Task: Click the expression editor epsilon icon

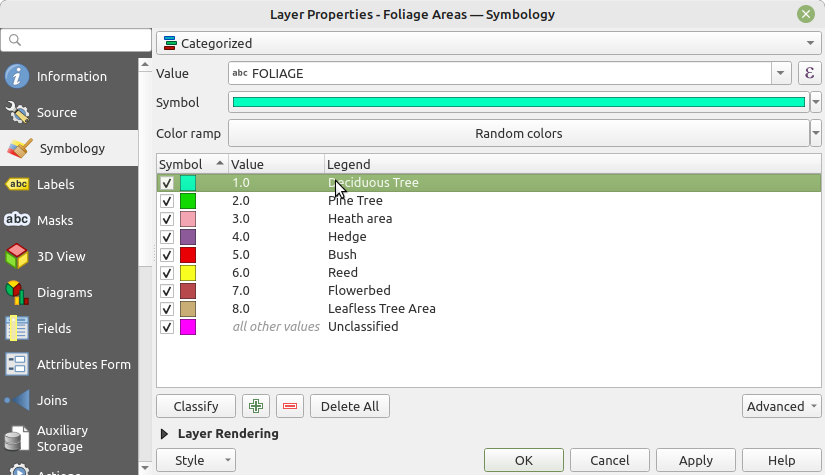Action: [x=809, y=73]
